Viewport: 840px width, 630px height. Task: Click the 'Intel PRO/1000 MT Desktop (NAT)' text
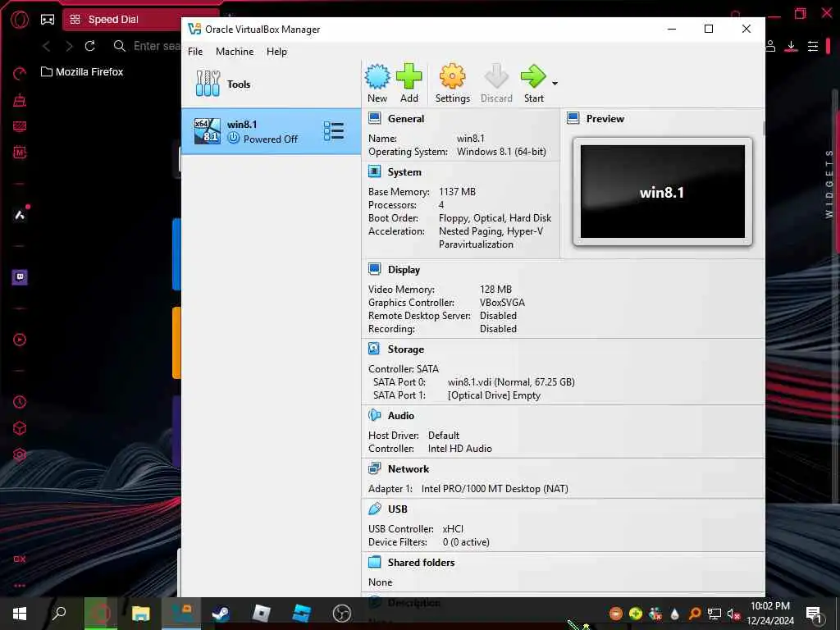pyautogui.click(x=495, y=489)
